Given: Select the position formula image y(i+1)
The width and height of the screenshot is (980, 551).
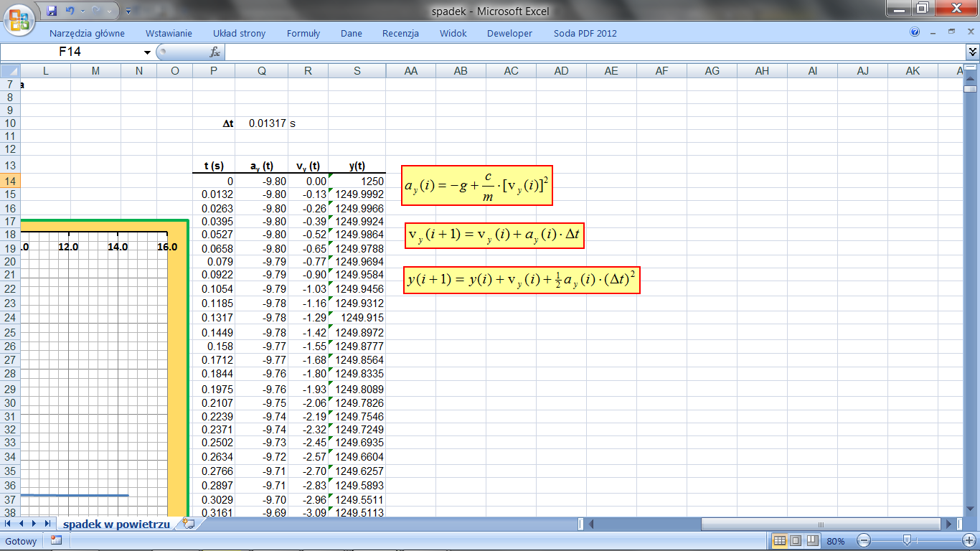Looking at the screenshot, I should [x=522, y=279].
